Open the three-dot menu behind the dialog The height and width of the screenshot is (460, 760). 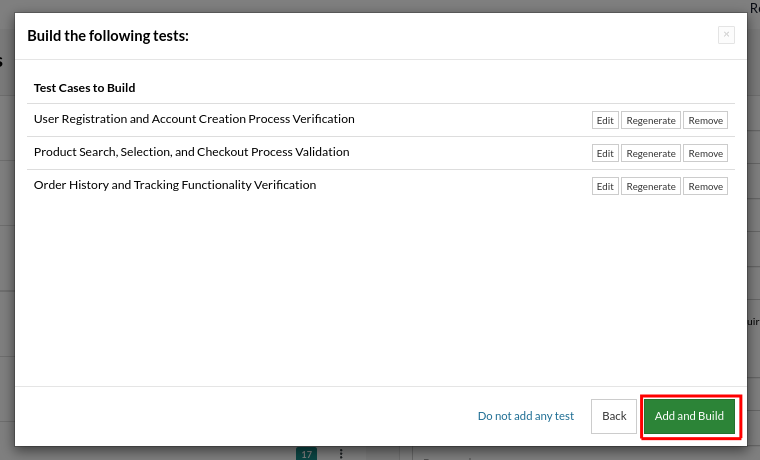coord(341,454)
